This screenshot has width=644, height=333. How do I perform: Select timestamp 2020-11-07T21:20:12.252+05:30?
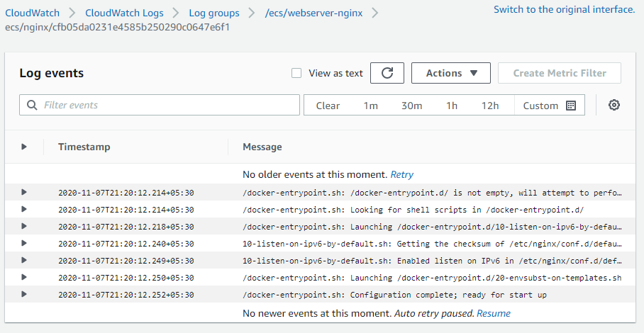[126, 295]
